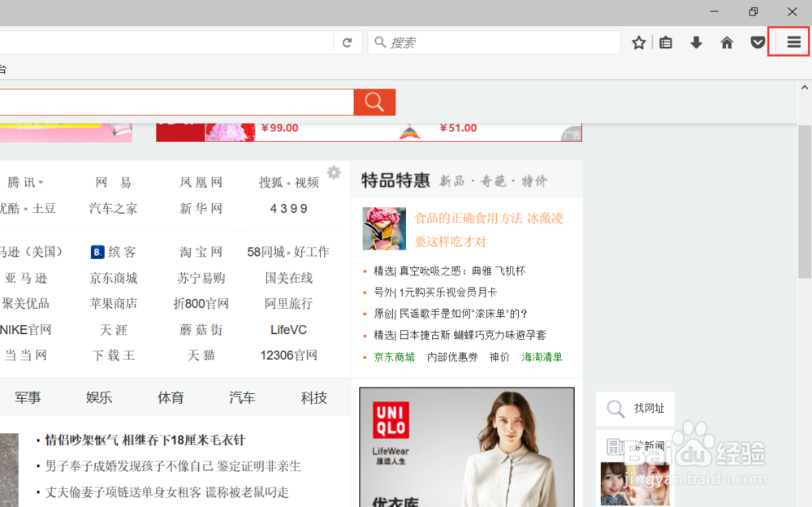Open the 读新闻 side button

tap(635, 446)
